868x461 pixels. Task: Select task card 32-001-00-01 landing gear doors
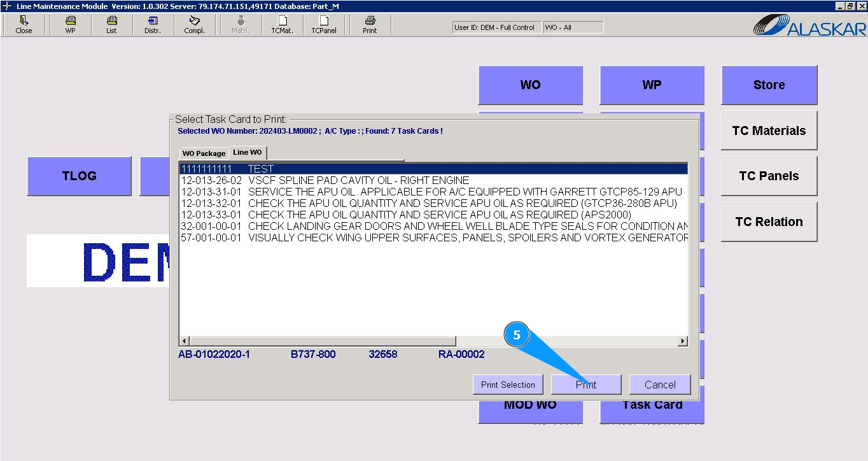(433, 226)
